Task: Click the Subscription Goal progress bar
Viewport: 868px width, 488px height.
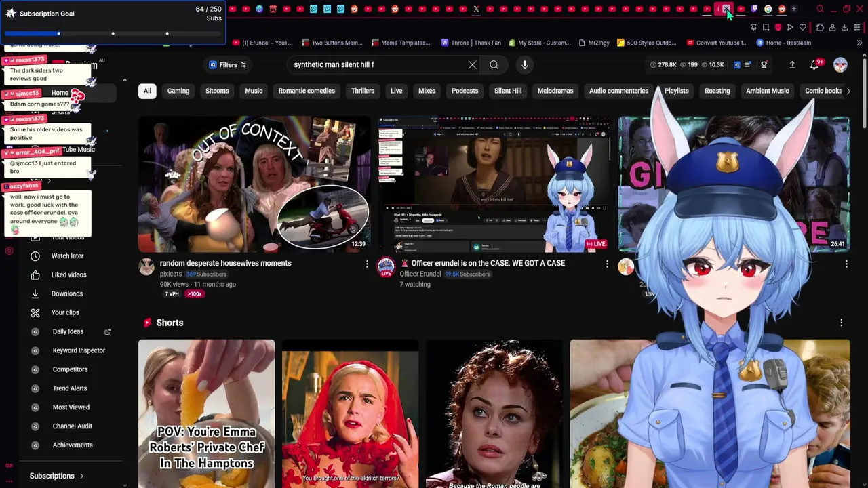Action: tap(113, 33)
